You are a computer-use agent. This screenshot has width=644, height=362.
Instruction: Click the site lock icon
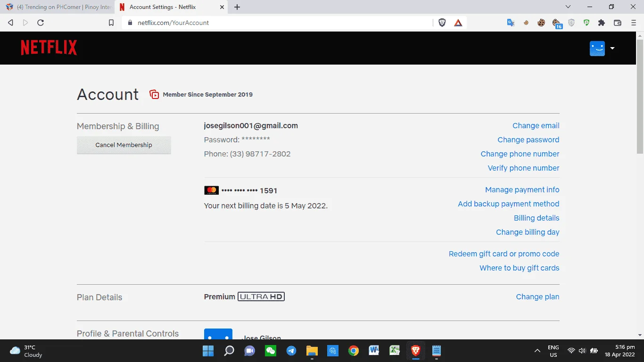[131, 23]
